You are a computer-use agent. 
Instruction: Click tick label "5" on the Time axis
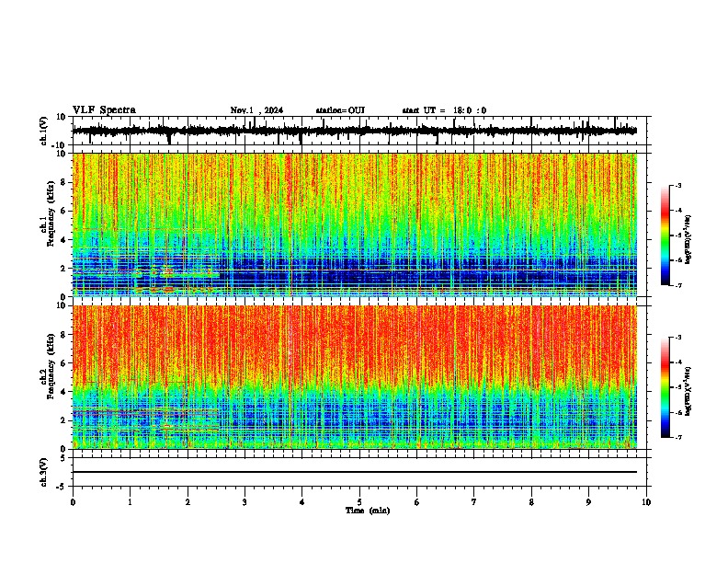359,502
